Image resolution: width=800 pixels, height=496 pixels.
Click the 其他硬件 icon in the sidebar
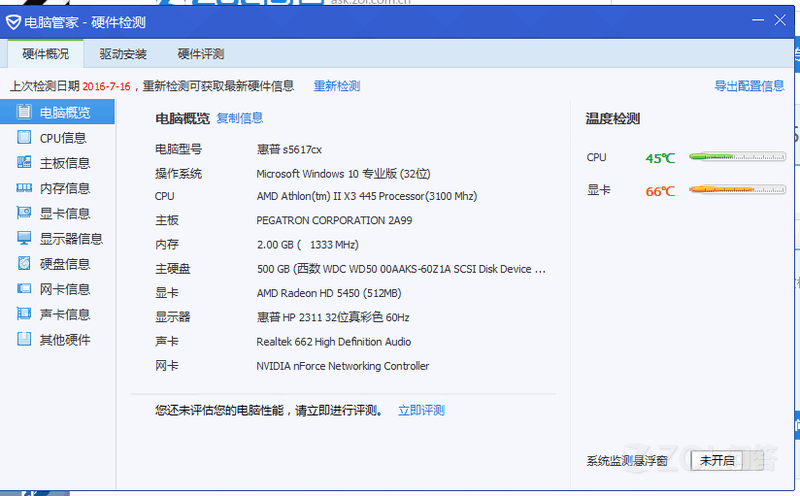24,339
